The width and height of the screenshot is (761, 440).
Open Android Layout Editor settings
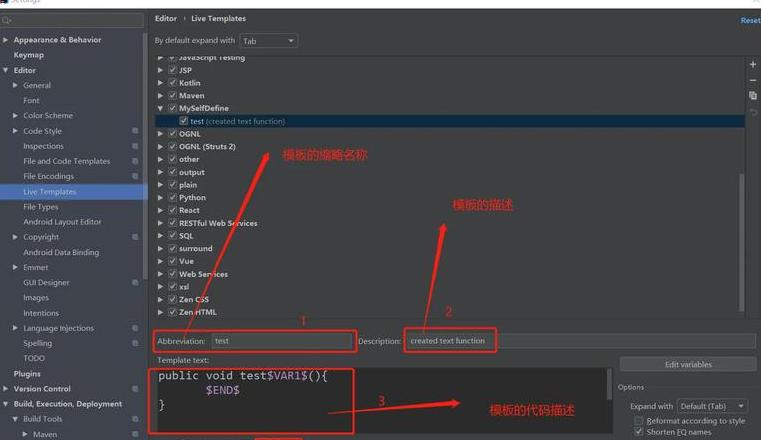click(62, 222)
